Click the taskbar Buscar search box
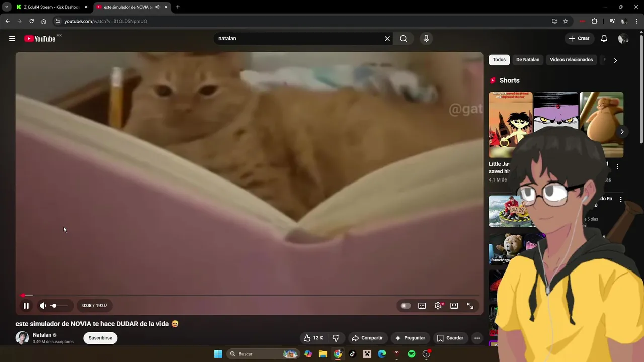The width and height of the screenshot is (644, 362). click(x=263, y=354)
